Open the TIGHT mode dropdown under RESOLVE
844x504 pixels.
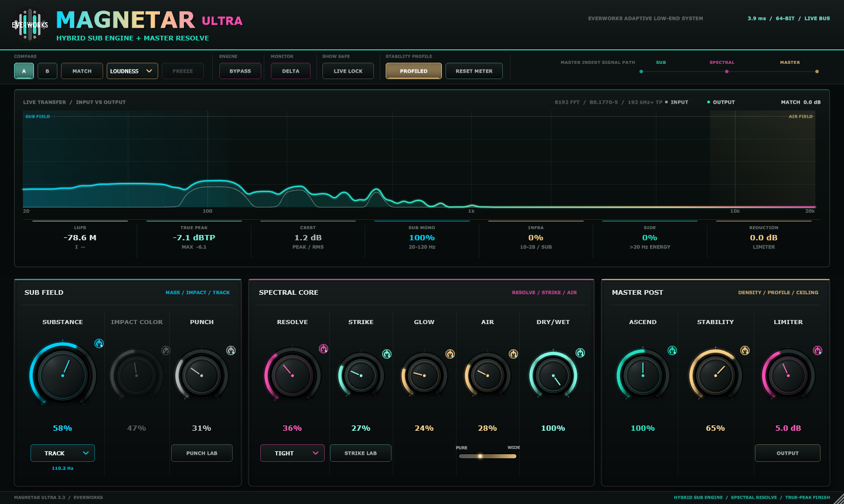pyautogui.click(x=292, y=453)
